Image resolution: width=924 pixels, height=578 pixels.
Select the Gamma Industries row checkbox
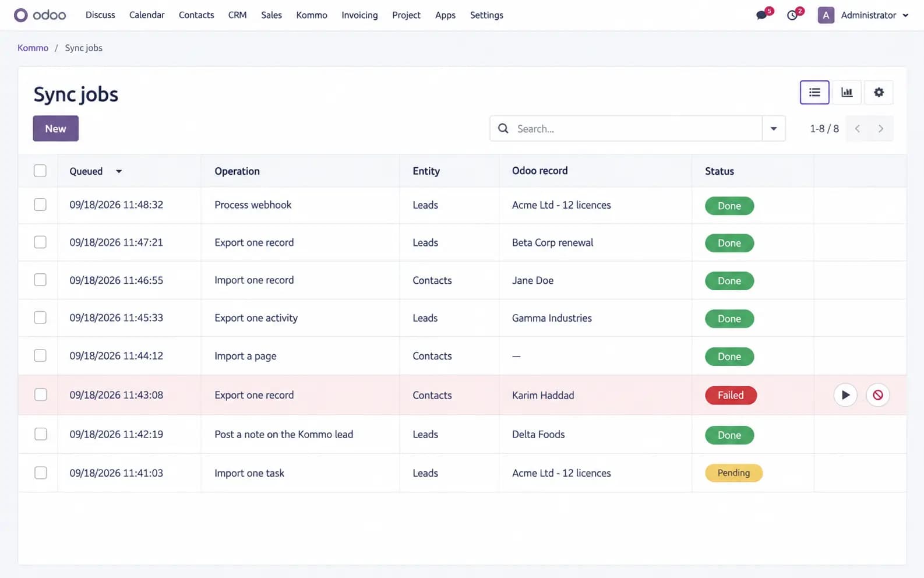pyautogui.click(x=40, y=318)
